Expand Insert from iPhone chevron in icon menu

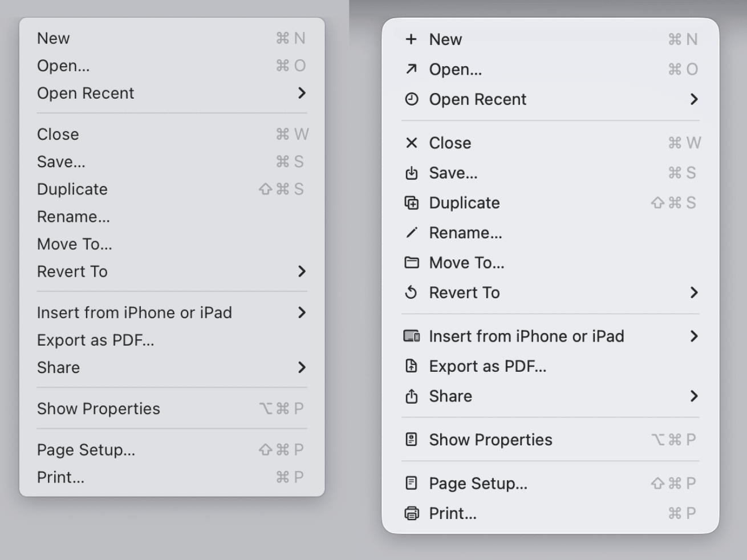(x=693, y=336)
